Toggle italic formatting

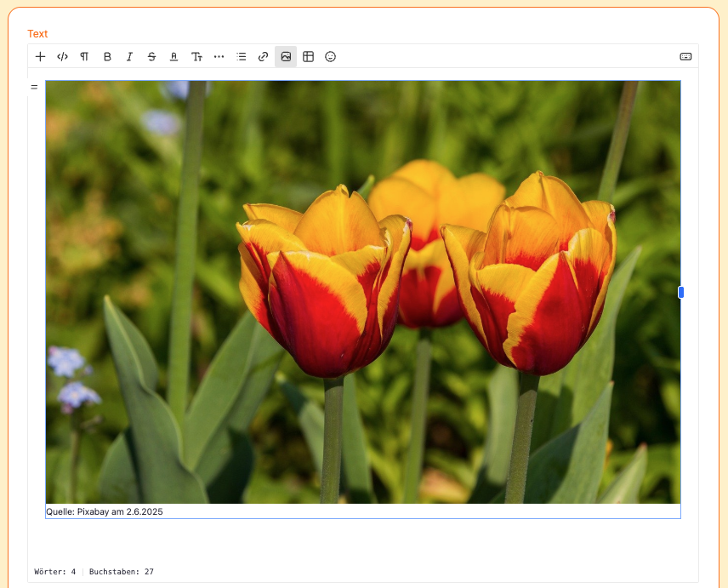(129, 57)
